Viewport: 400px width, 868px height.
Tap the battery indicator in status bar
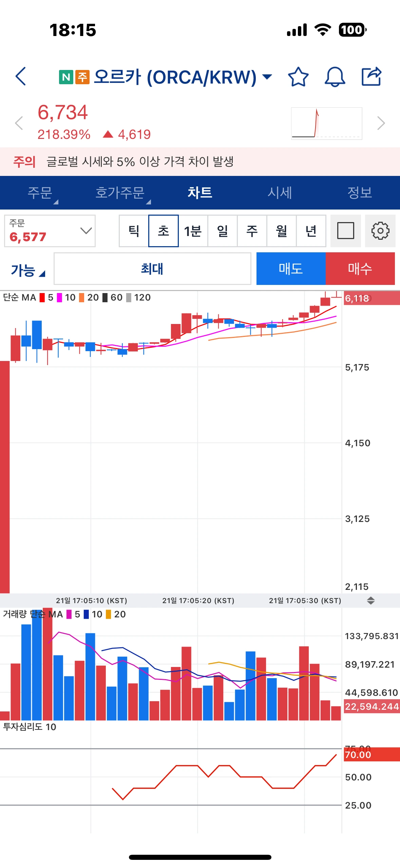[353, 30]
